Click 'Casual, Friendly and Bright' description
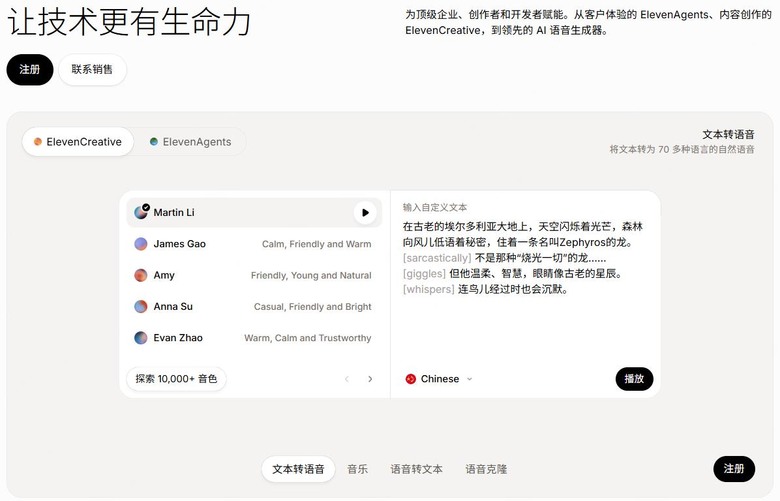Screen dimensions: 780x501 point(313,307)
